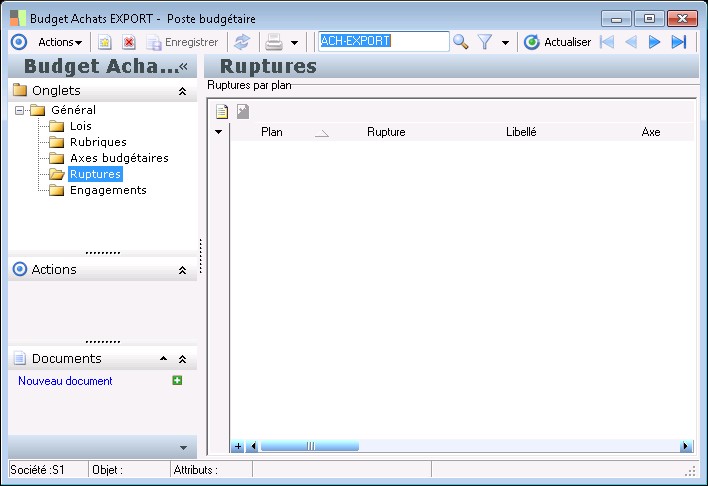This screenshot has width=708, height=486.
Task: Click the Enregistrer save button
Action: pos(182,42)
